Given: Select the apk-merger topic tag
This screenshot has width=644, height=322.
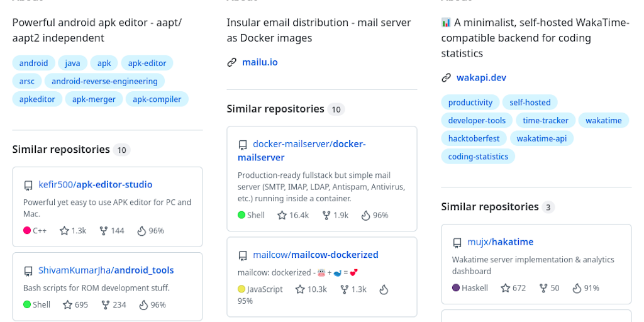Looking at the screenshot, I should point(92,99).
